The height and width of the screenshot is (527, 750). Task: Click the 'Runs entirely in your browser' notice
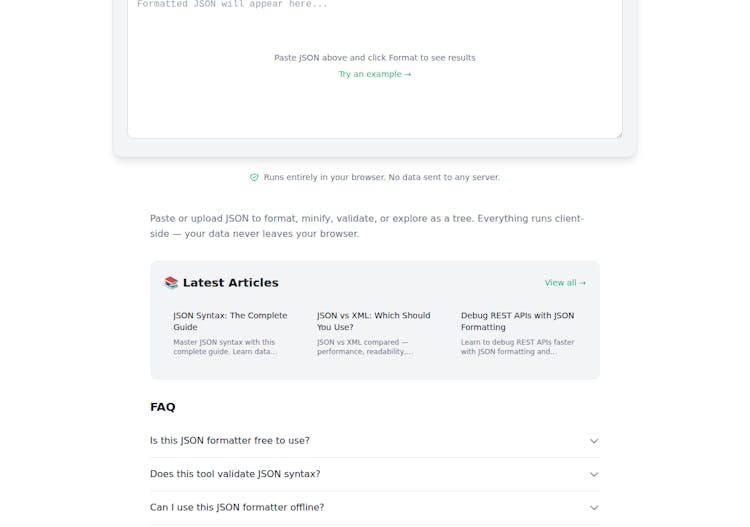pos(381,177)
